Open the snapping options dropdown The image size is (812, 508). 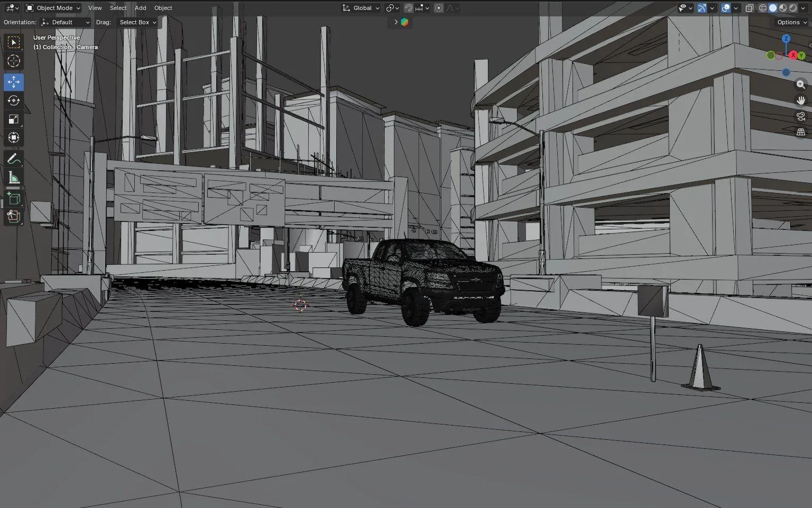[422, 8]
